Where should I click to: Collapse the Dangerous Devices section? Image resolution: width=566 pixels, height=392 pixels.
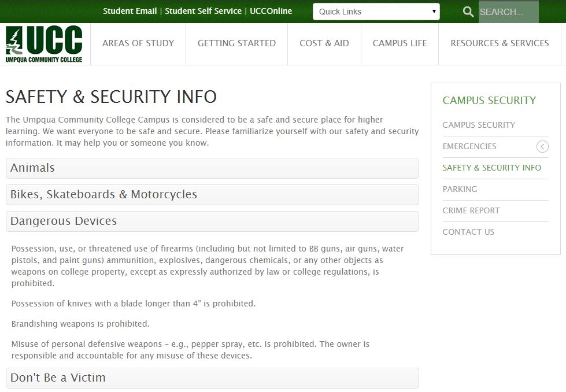click(x=212, y=221)
